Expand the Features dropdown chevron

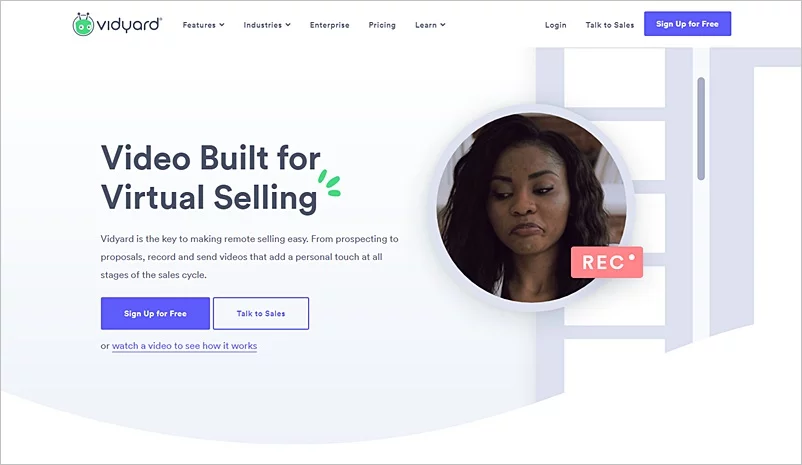pos(222,25)
